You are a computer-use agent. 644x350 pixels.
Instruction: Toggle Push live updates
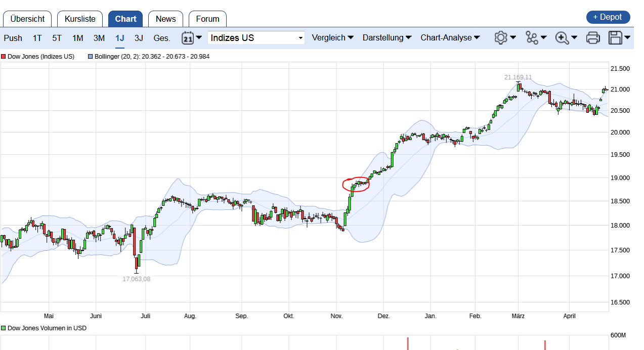click(13, 38)
